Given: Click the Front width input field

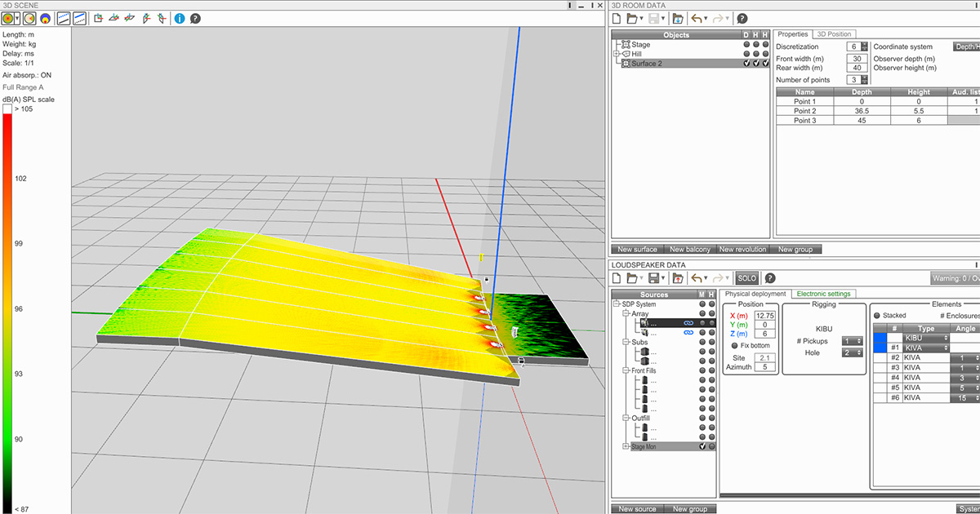Looking at the screenshot, I should tap(857, 59).
